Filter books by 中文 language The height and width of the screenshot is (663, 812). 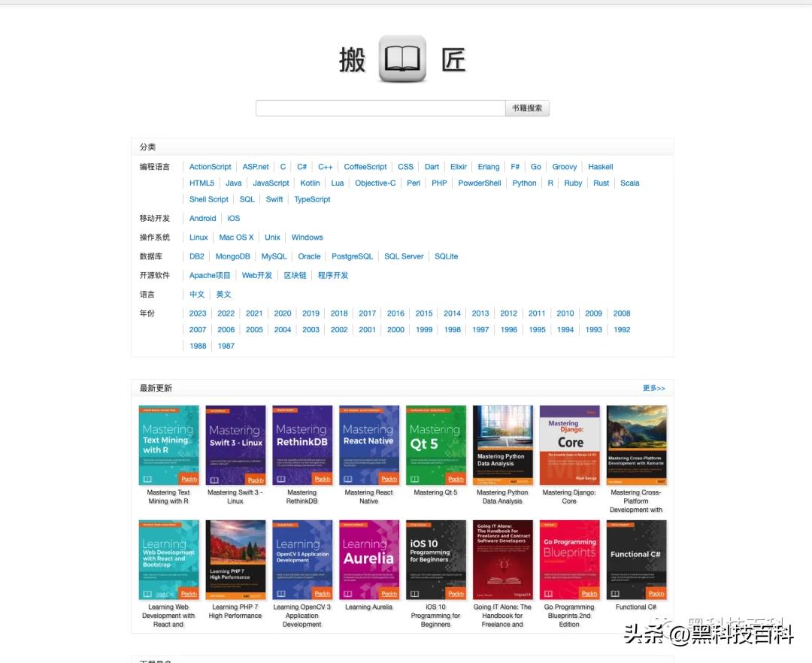click(197, 295)
